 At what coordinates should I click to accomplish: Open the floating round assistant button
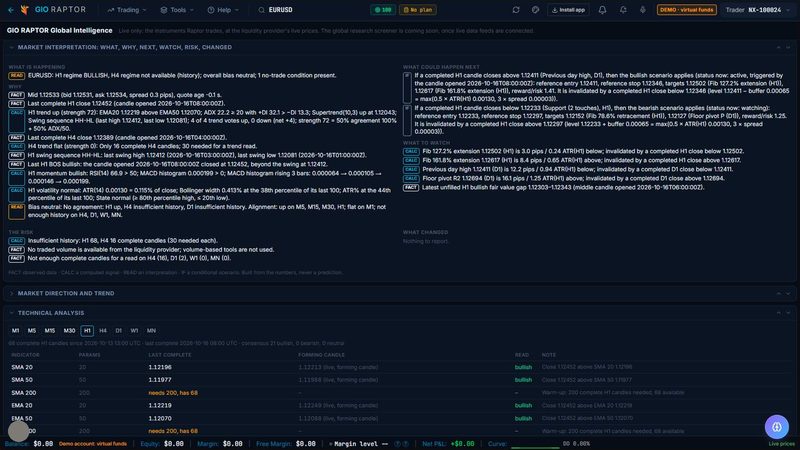click(777, 427)
